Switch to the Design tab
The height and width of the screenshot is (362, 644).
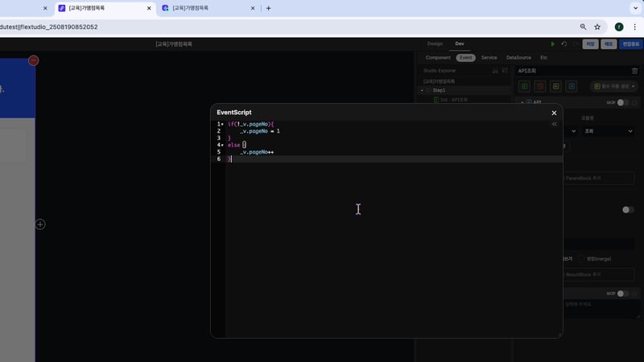coord(435,43)
